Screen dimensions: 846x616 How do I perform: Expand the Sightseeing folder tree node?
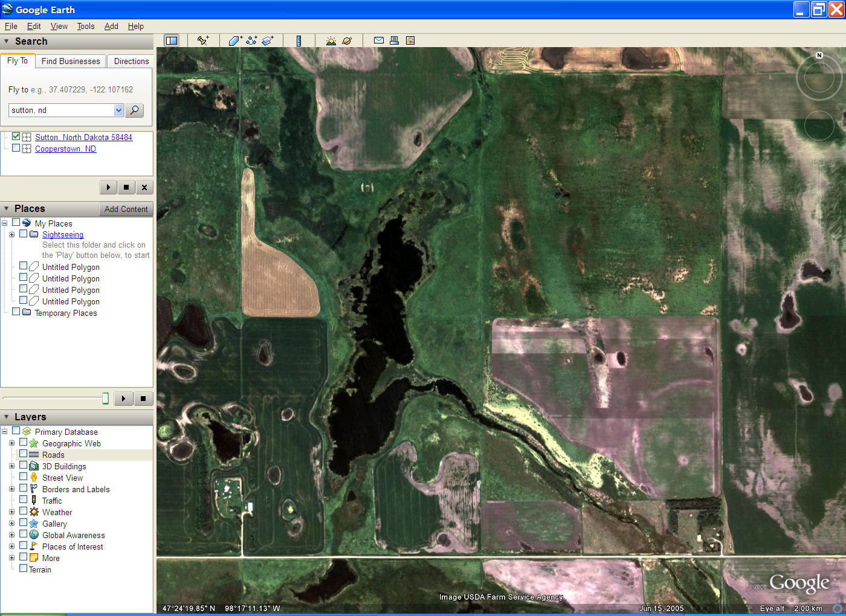pyautogui.click(x=11, y=234)
